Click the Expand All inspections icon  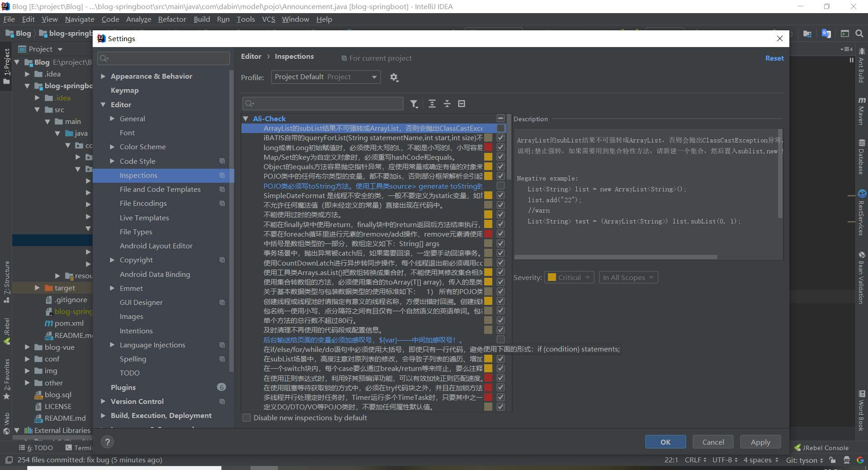point(432,104)
